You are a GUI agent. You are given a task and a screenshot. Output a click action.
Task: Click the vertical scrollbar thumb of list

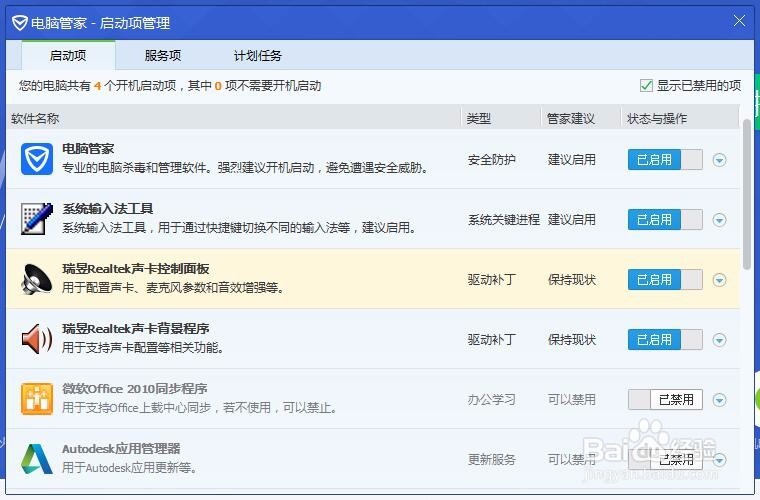pos(747,194)
